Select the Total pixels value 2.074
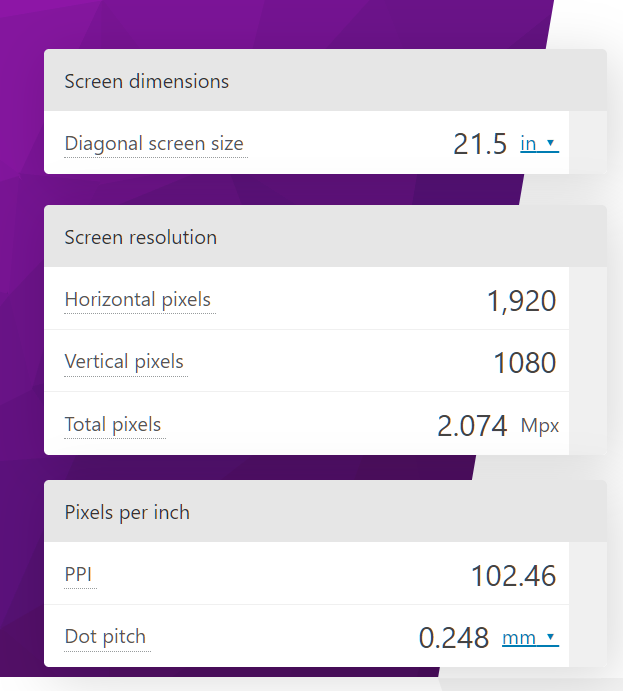This screenshot has width=623, height=691. (472, 426)
